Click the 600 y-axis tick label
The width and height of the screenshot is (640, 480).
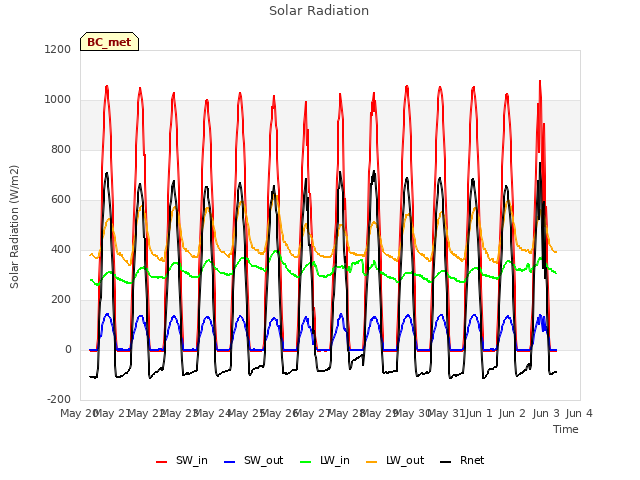[61, 200]
